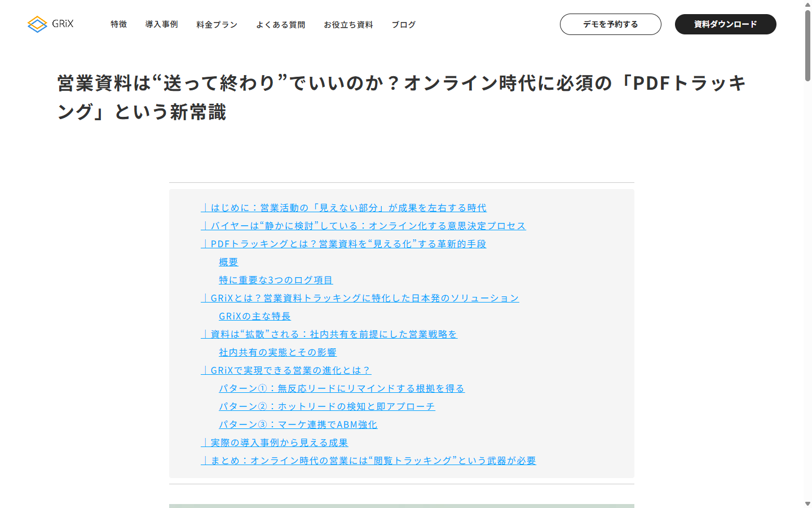812x508 pixels.
Task: Open GRiXの主な特長 link
Action: pyautogui.click(x=255, y=316)
